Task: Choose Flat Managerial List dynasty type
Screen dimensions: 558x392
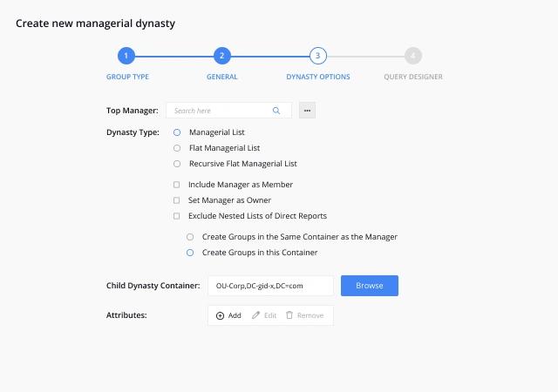Action: [177, 148]
